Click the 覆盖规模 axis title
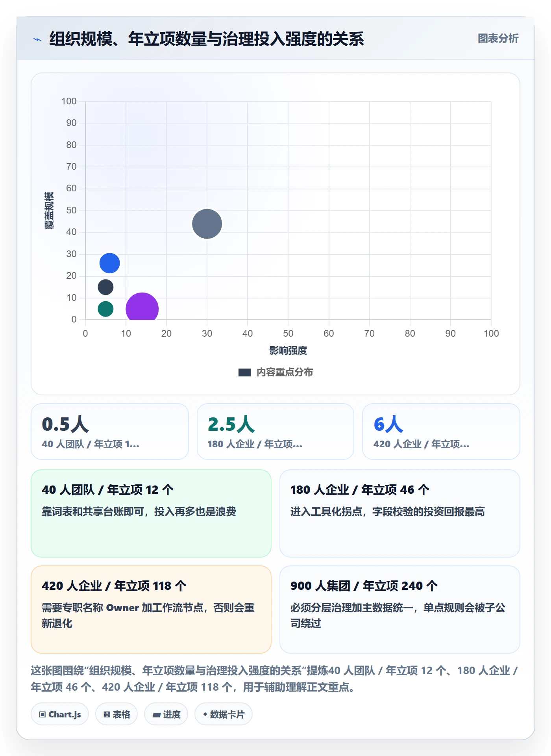Image resolution: width=551 pixels, height=756 pixels. [x=49, y=211]
